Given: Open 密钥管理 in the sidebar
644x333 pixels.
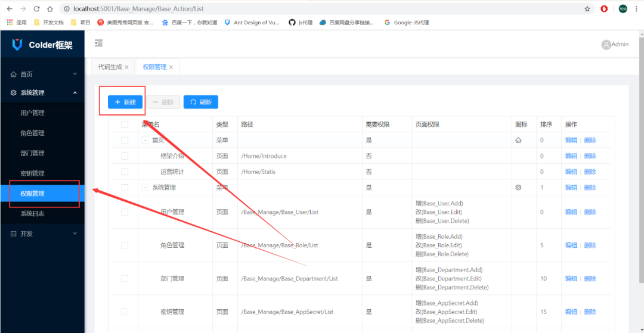Looking at the screenshot, I should pos(42,173).
